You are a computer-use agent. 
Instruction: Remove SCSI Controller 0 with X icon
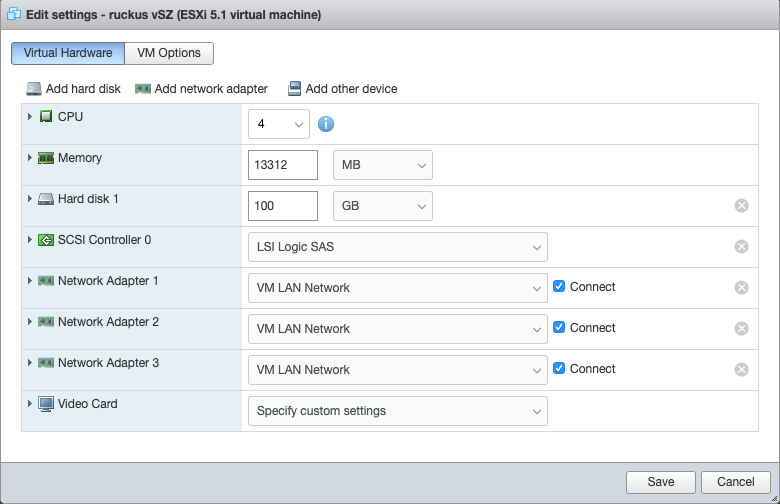coord(741,247)
